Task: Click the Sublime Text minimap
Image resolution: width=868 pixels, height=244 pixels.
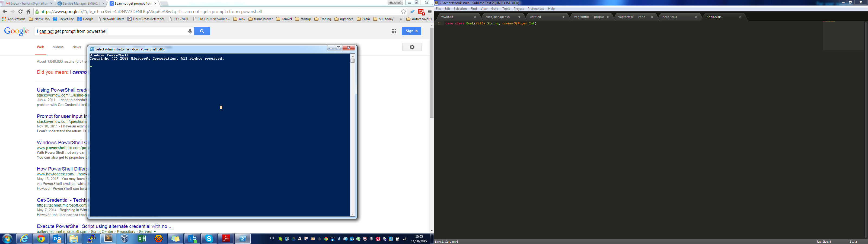Action: [843, 36]
